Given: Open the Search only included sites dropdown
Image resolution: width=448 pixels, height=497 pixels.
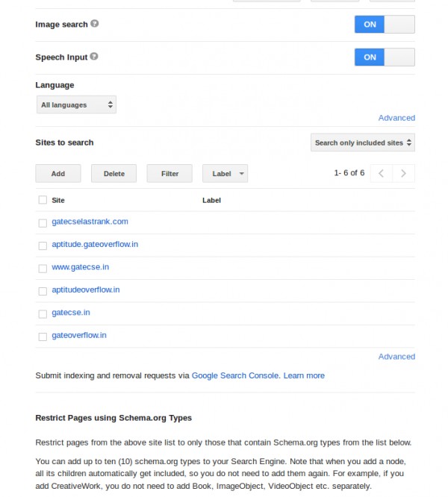Looking at the screenshot, I should tap(362, 143).
